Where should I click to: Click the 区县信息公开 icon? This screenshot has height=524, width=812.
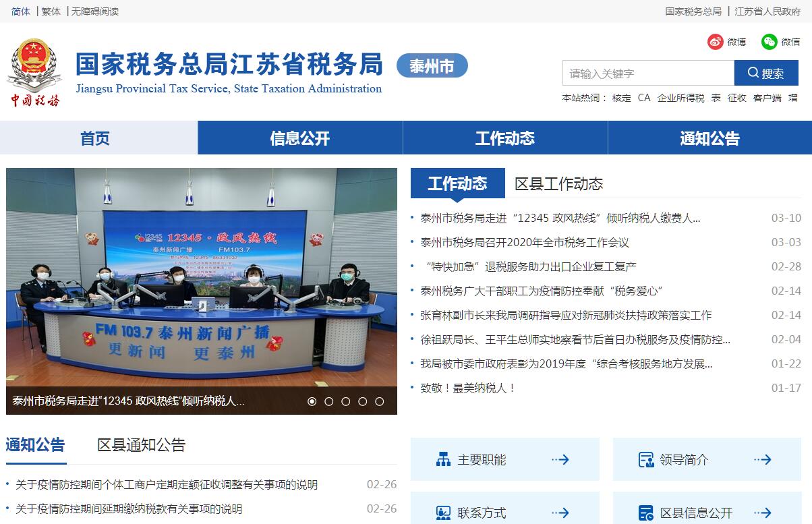[645, 513]
